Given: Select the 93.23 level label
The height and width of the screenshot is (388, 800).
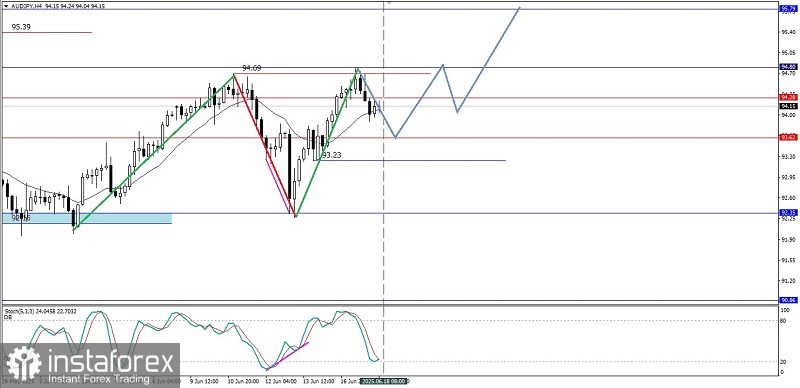Looking at the screenshot, I should click(332, 155).
